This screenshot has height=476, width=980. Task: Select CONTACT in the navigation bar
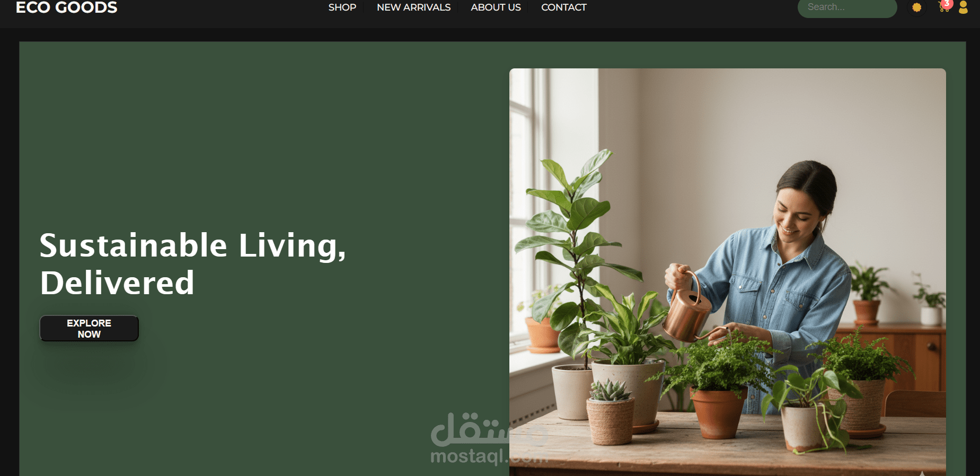[564, 7]
